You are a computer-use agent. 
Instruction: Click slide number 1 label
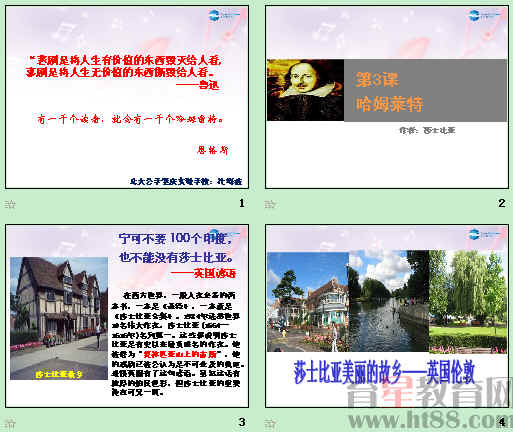(242, 203)
